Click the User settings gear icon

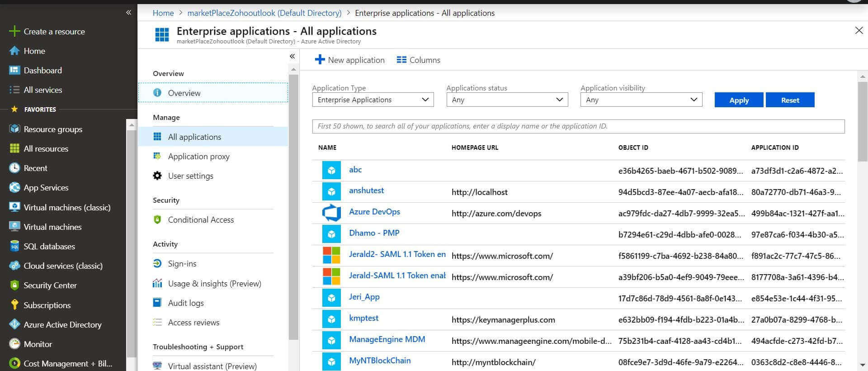point(157,176)
